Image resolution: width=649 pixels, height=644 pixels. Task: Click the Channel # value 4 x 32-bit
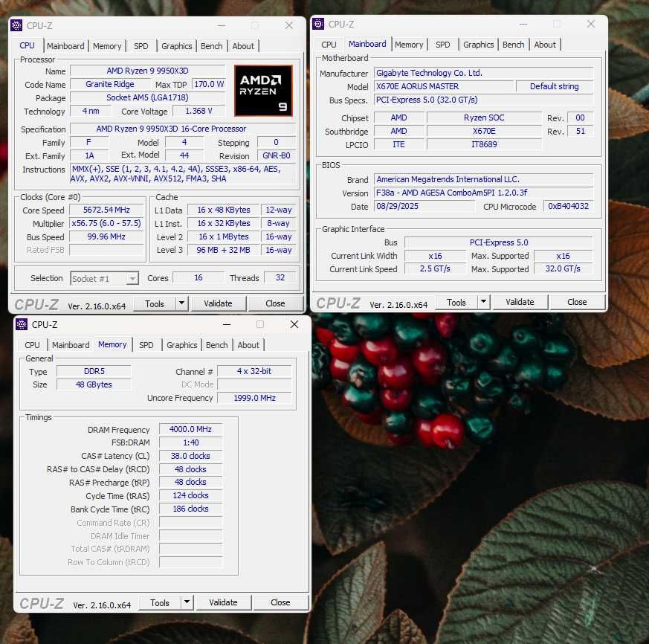pyautogui.click(x=254, y=371)
